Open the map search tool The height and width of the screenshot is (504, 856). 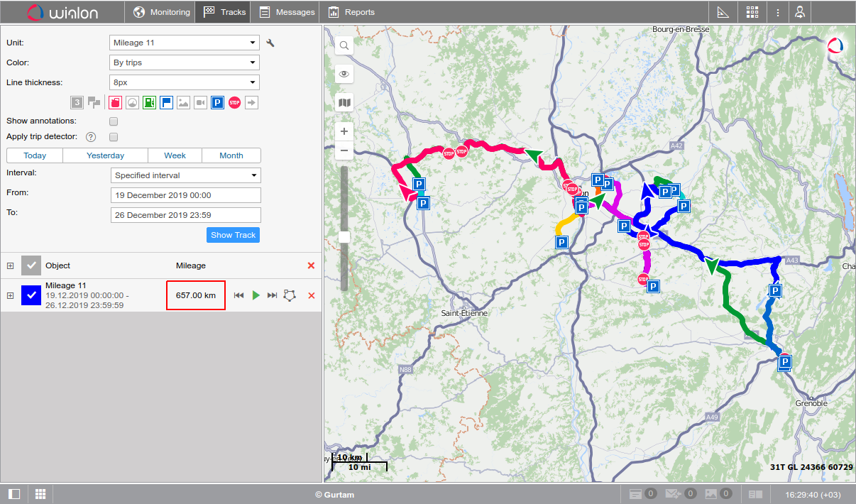tap(344, 46)
